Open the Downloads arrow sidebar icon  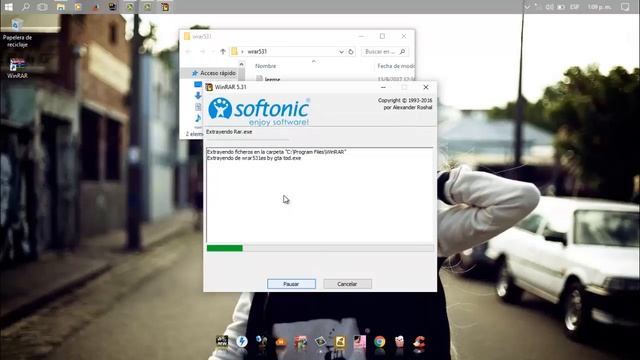(198, 95)
